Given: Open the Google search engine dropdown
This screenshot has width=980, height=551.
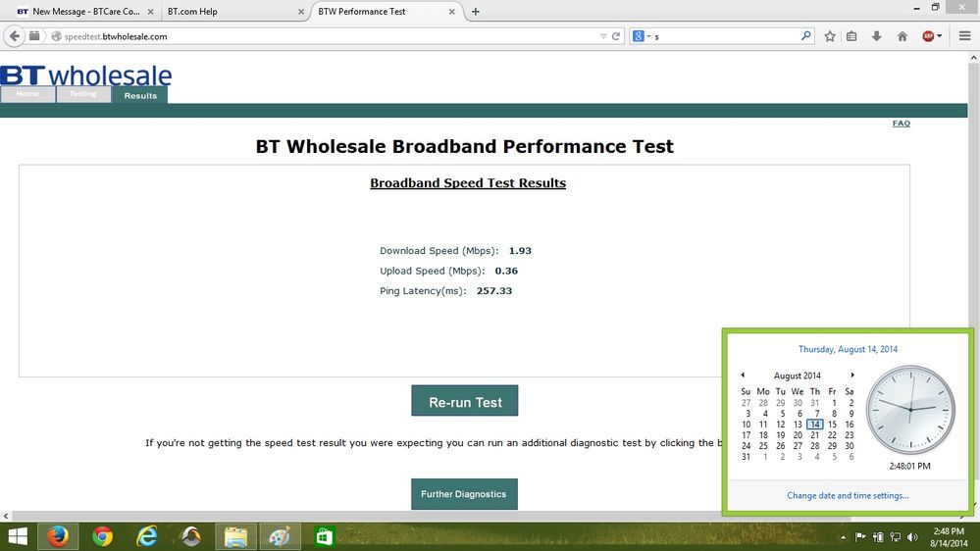Looking at the screenshot, I should coord(642,36).
